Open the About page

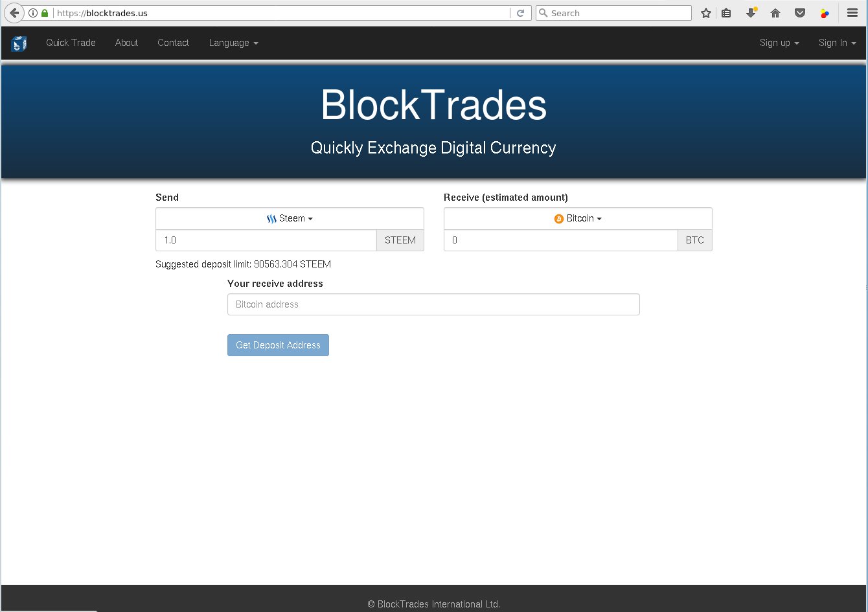point(126,43)
